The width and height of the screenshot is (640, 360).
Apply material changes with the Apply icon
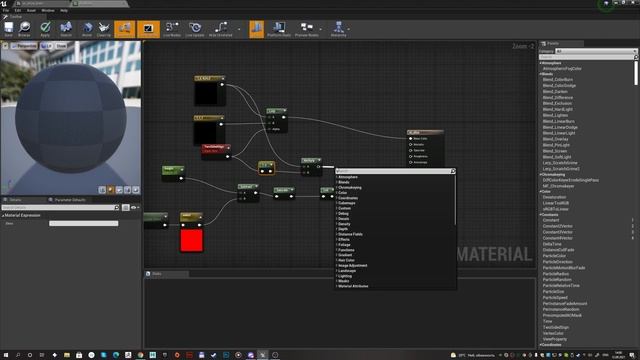tap(45, 29)
